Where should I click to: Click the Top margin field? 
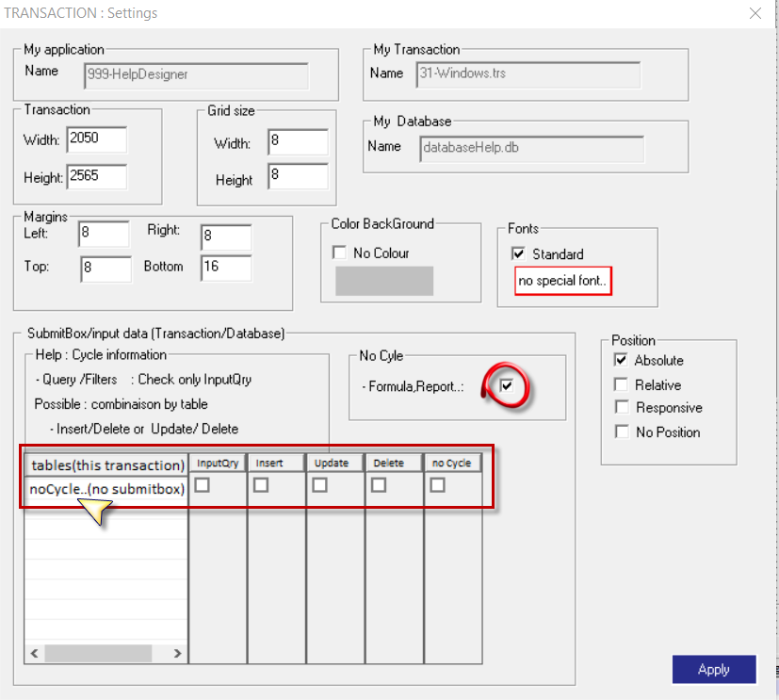point(106,269)
